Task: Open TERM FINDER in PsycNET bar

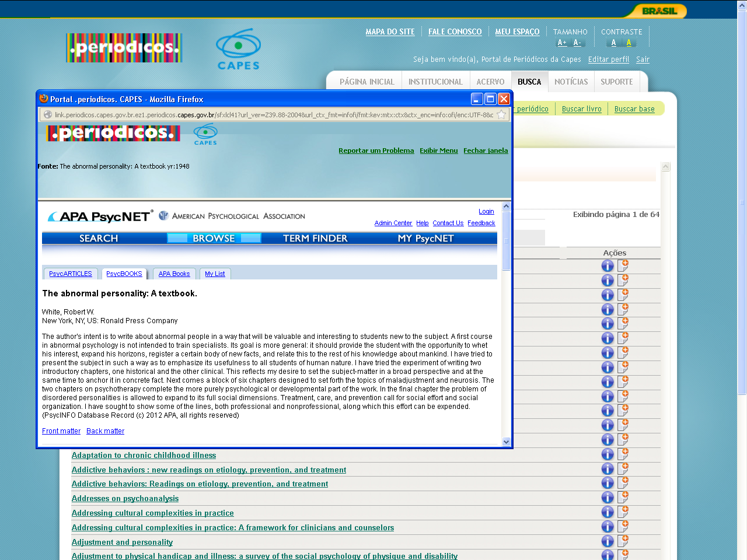Action: [x=315, y=238]
